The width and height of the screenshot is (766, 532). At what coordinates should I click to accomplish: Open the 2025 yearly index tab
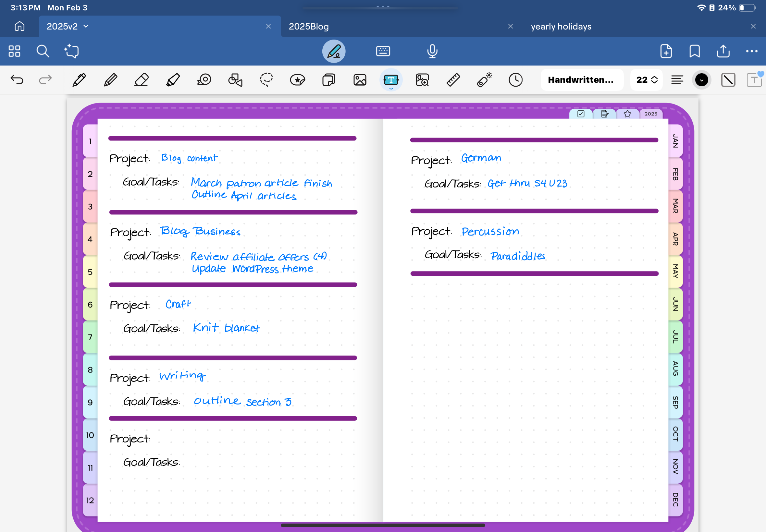point(651,114)
